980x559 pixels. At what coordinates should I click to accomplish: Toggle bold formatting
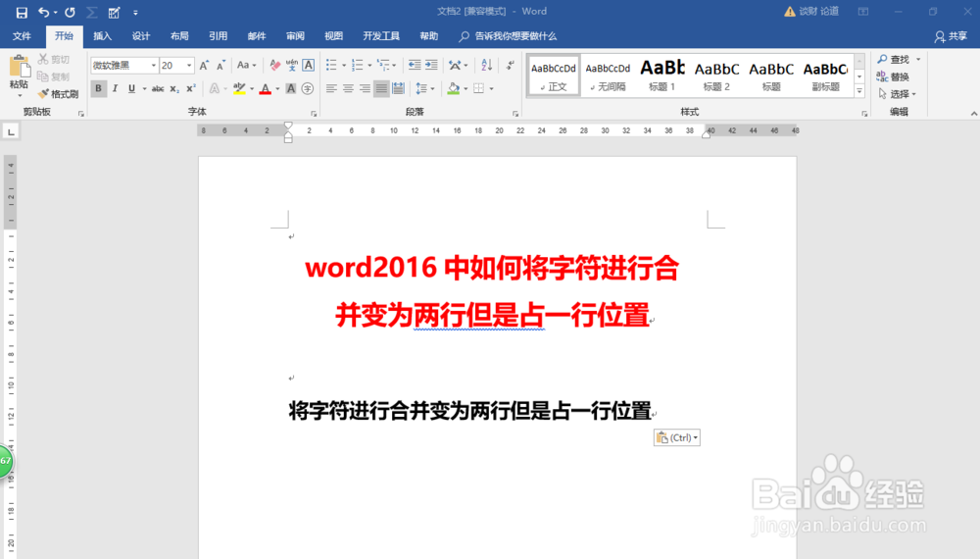pyautogui.click(x=98, y=89)
